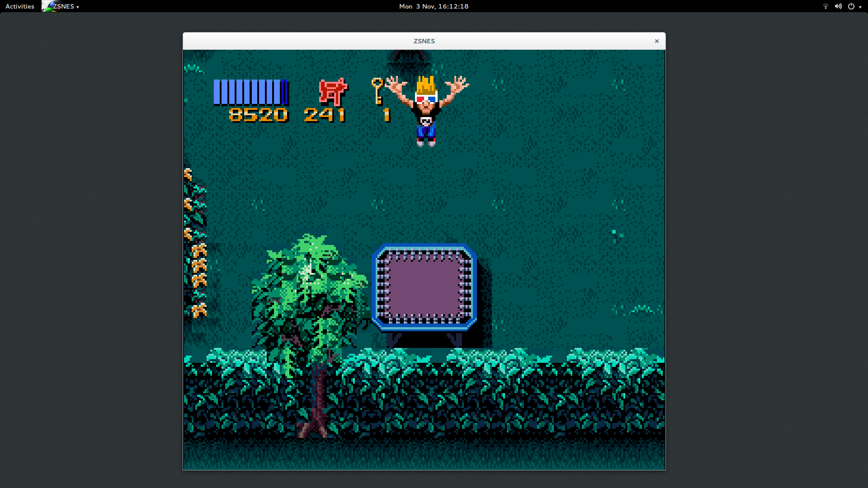Open the clock and calendar dropdown
This screenshot has width=868, height=488.
point(434,6)
